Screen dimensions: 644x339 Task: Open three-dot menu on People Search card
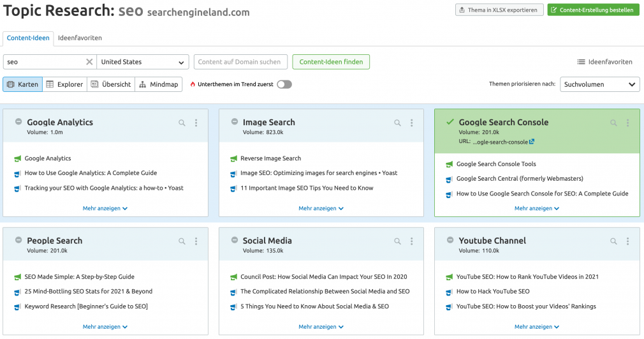point(196,241)
